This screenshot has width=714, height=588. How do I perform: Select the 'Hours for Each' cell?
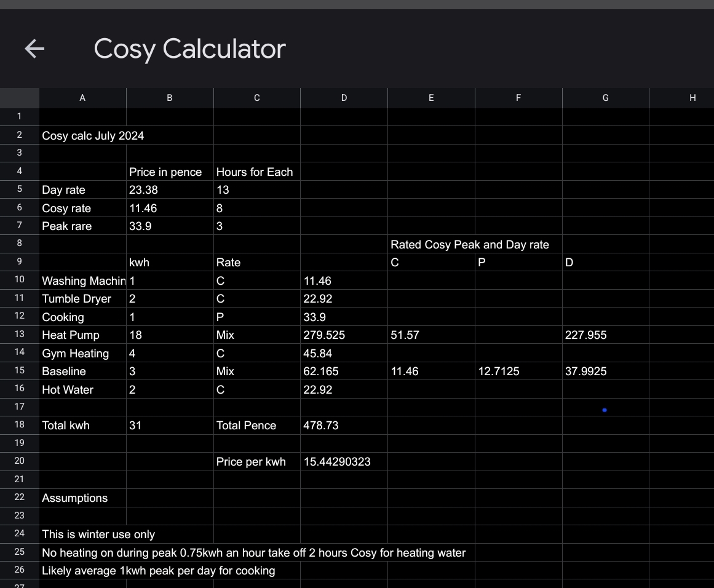[257, 172]
